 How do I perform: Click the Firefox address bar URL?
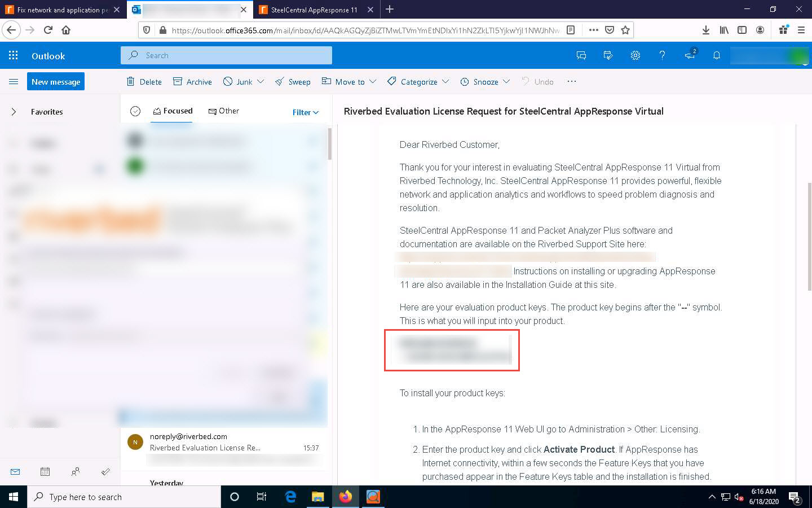(x=365, y=30)
